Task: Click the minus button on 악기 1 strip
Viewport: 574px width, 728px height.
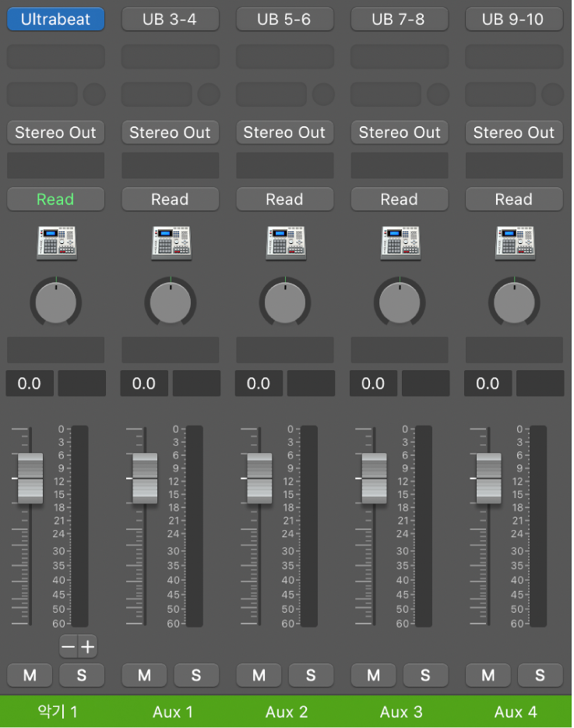Action: [69, 646]
